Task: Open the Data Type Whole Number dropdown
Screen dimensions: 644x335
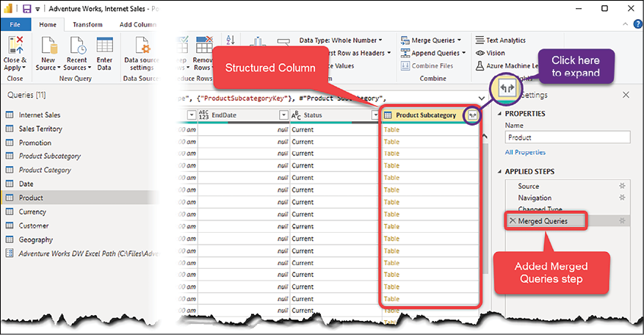Action: coord(341,40)
